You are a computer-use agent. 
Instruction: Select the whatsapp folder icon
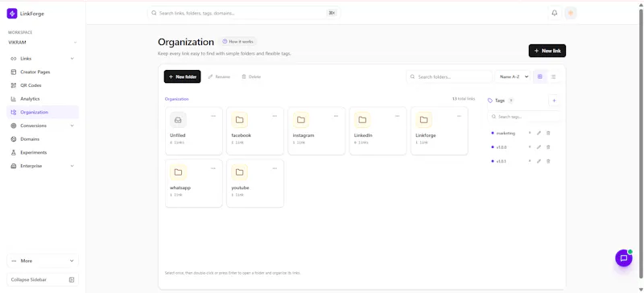[x=178, y=172]
